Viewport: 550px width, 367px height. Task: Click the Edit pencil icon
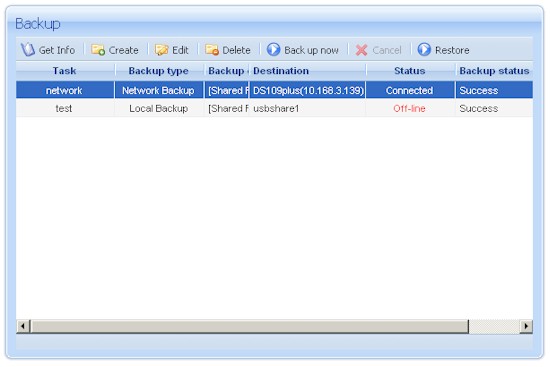pyautogui.click(x=162, y=50)
